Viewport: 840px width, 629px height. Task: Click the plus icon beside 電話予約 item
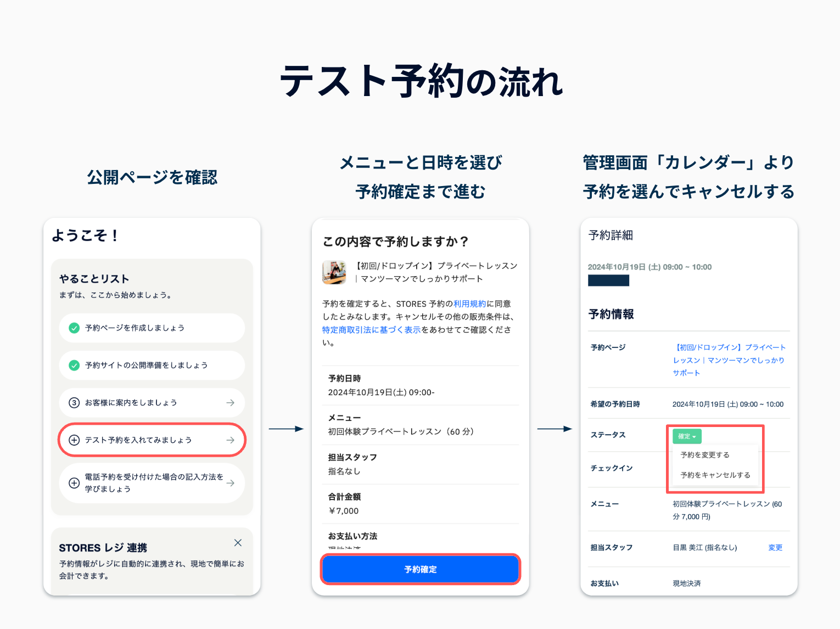pyautogui.click(x=74, y=483)
